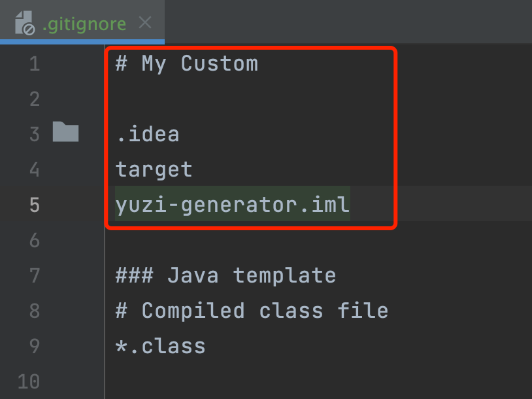
Task: Click line number 10 in the gutter
Action: tap(30, 381)
